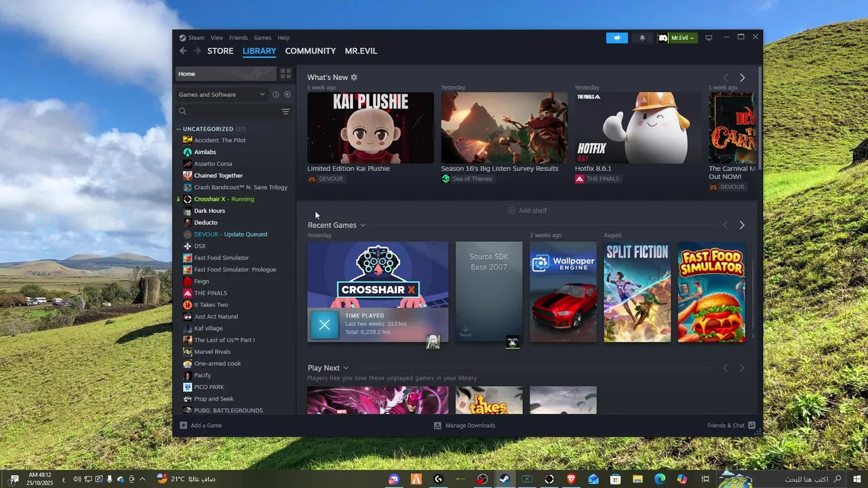The image size is (868, 488).
Task: Open the Mr.Evil account dropdown
Action: (677, 38)
